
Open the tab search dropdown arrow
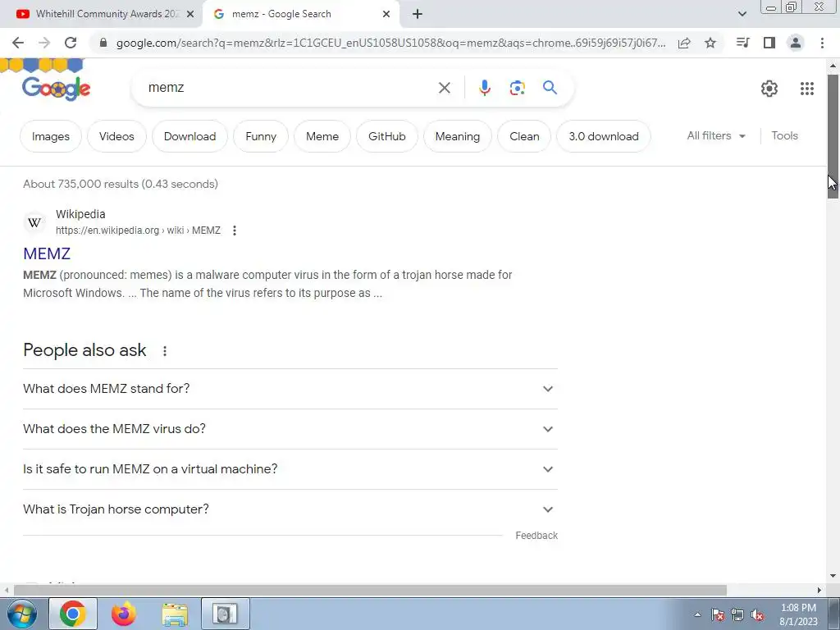click(x=742, y=14)
